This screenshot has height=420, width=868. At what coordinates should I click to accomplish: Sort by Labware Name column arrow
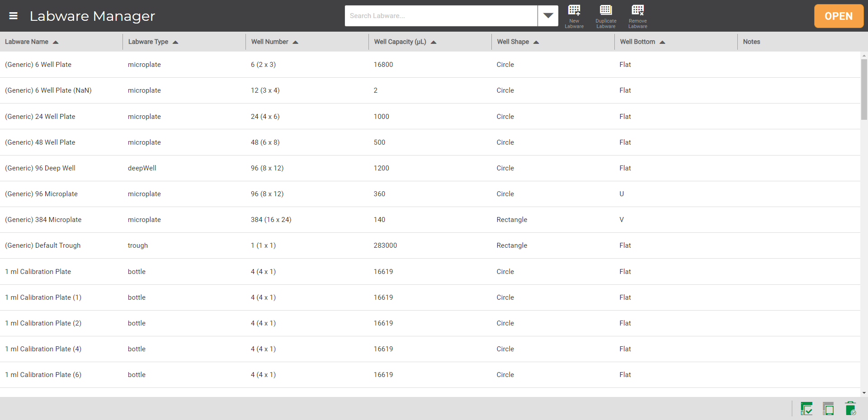point(56,42)
